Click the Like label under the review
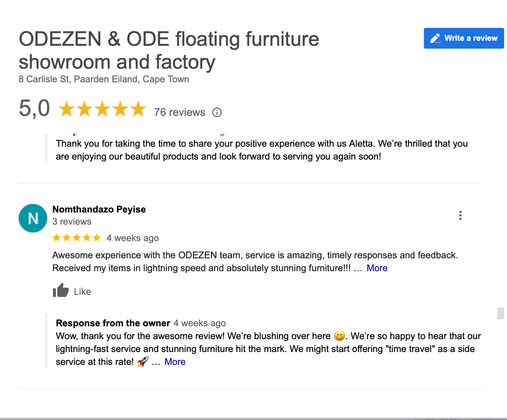 (82, 292)
